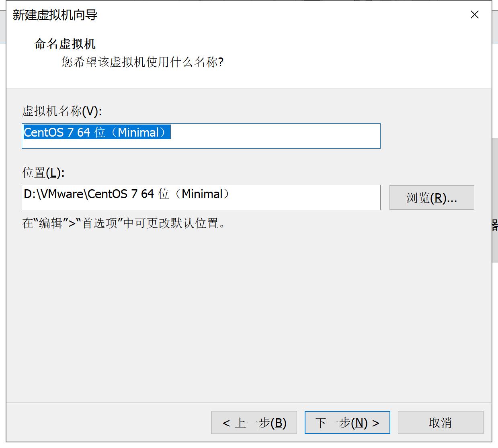Click the 位置 location path input field
The height and width of the screenshot is (448, 498).
click(x=241, y=197)
